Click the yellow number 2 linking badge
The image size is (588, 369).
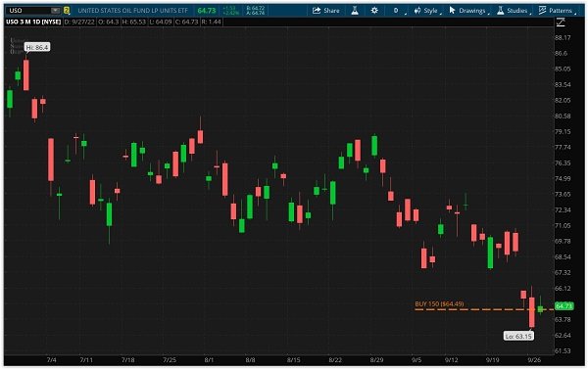(67, 11)
